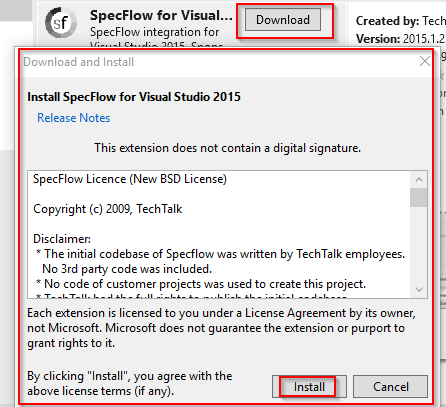This screenshot has width=446, height=407.
Task: Click the license scroll down arrow
Action: (419, 289)
